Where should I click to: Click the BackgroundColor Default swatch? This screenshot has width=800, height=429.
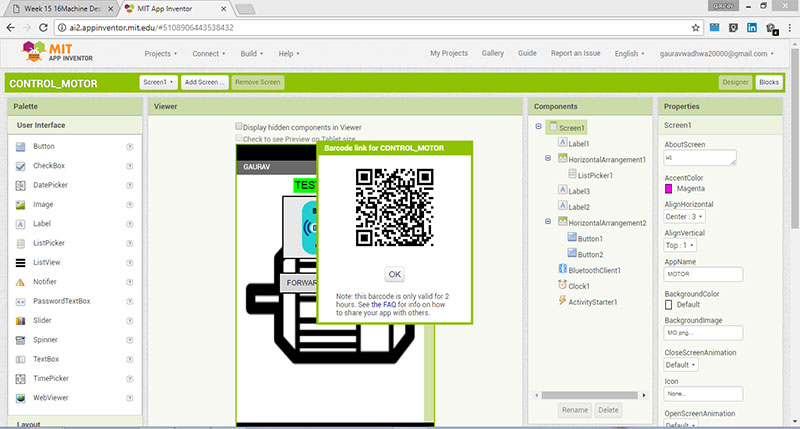[x=668, y=305]
